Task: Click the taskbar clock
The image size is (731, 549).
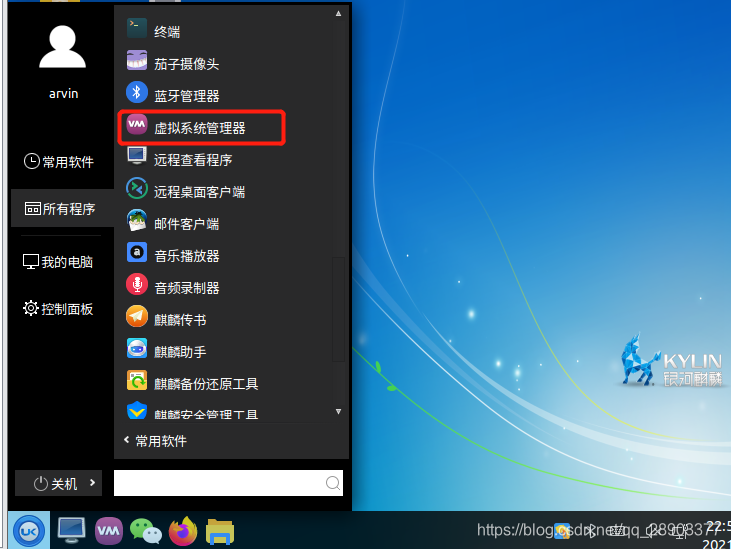Action: coord(718,535)
